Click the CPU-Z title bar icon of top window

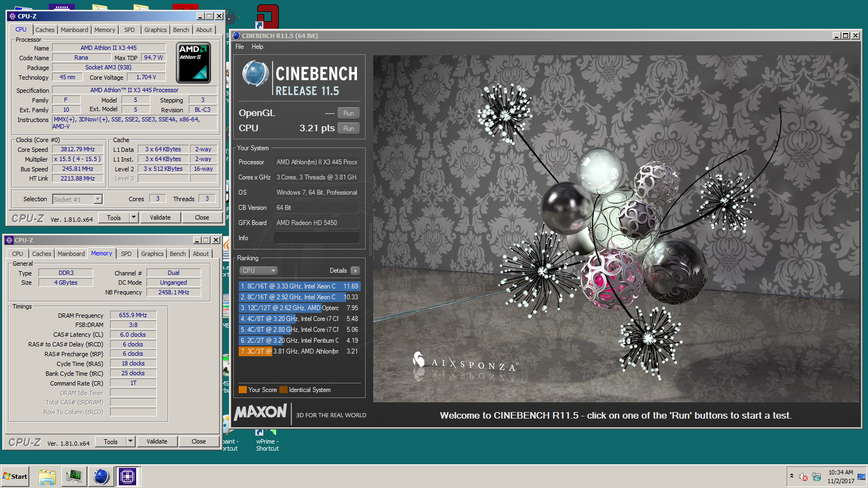(12, 16)
